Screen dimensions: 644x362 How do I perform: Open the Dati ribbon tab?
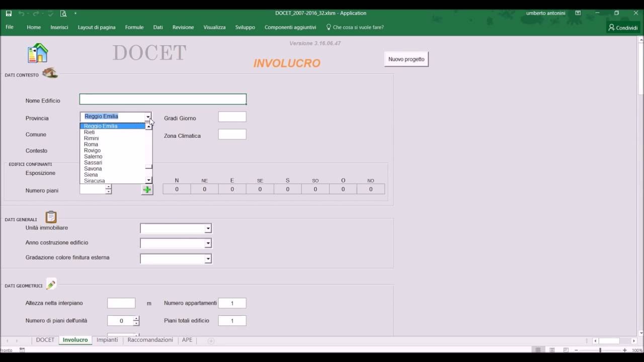[158, 27]
